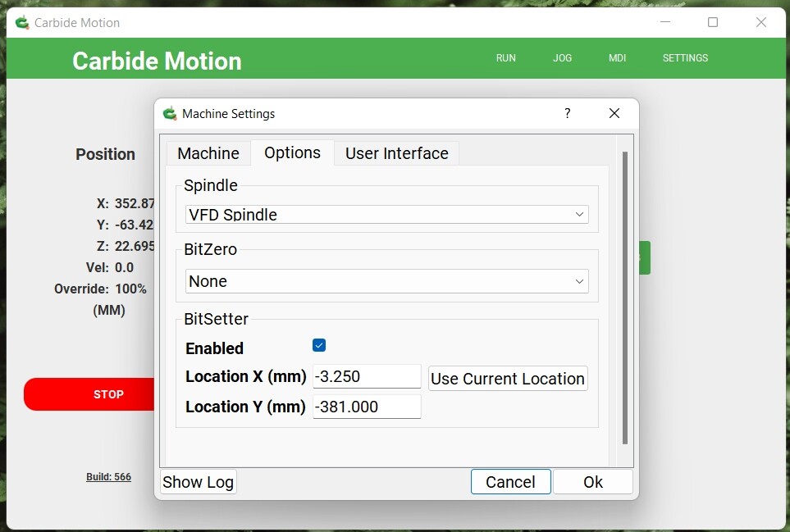Click the red STOP button
The image size is (790, 532).
(x=89, y=394)
